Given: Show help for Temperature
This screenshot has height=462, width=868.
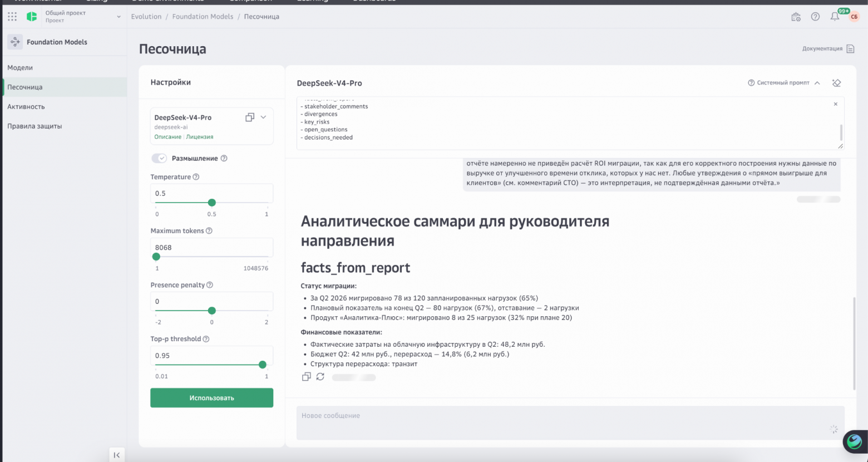Looking at the screenshot, I should tap(196, 177).
